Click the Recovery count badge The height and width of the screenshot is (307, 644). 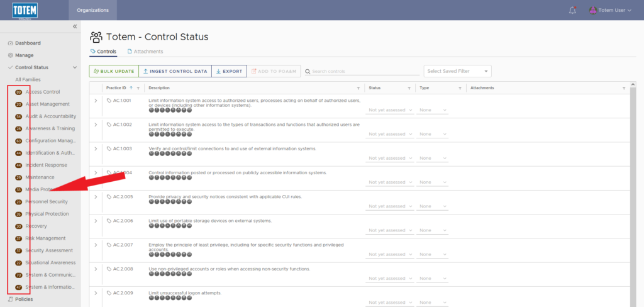coord(18,226)
